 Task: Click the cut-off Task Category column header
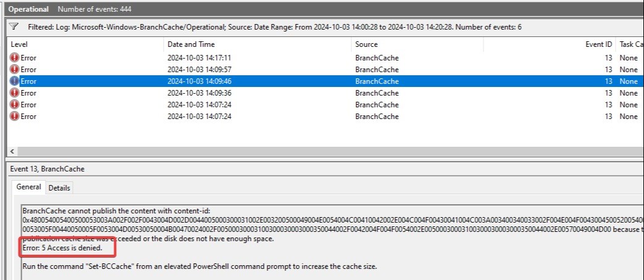click(630, 44)
